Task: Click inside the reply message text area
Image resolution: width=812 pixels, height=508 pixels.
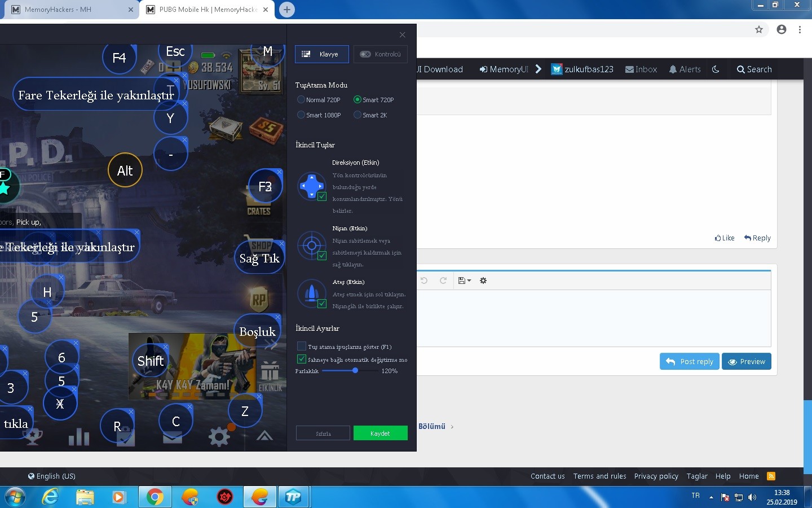Action: click(x=594, y=318)
